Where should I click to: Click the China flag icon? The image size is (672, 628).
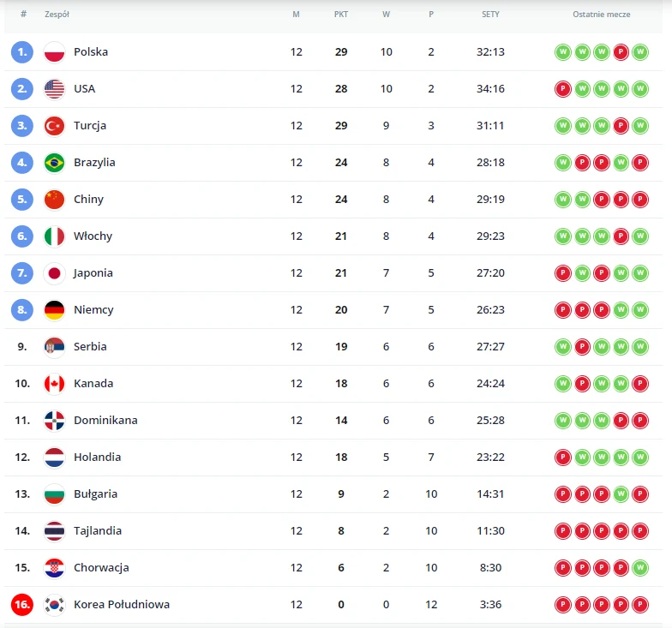tap(54, 200)
